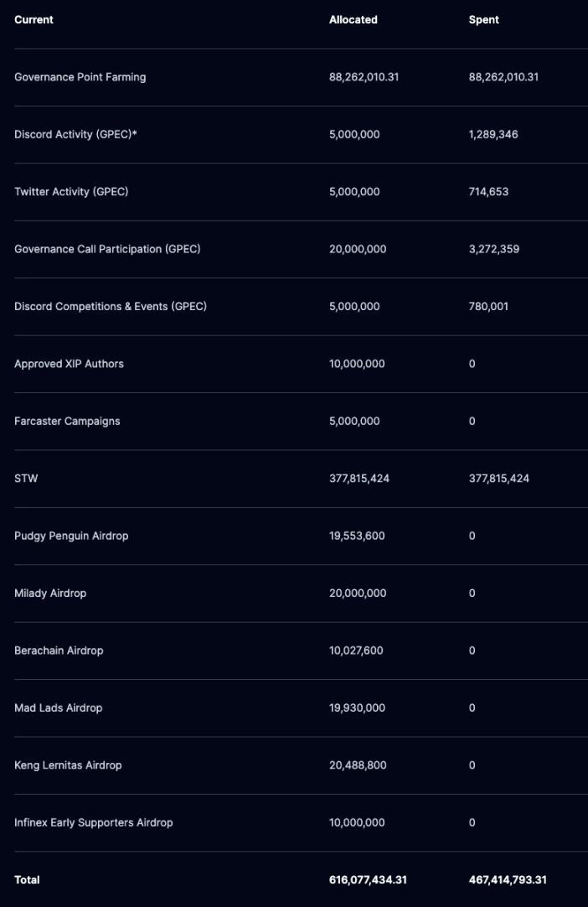Image resolution: width=588 pixels, height=907 pixels.
Task: Select the Farcaster Campaigns row label
Action: 67,422
